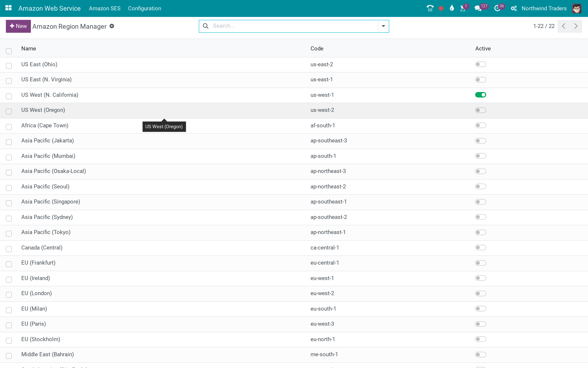Viewport: 588px width, 368px height.
Task: Open the user avatar menu
Action: click(x=576, y=8)
